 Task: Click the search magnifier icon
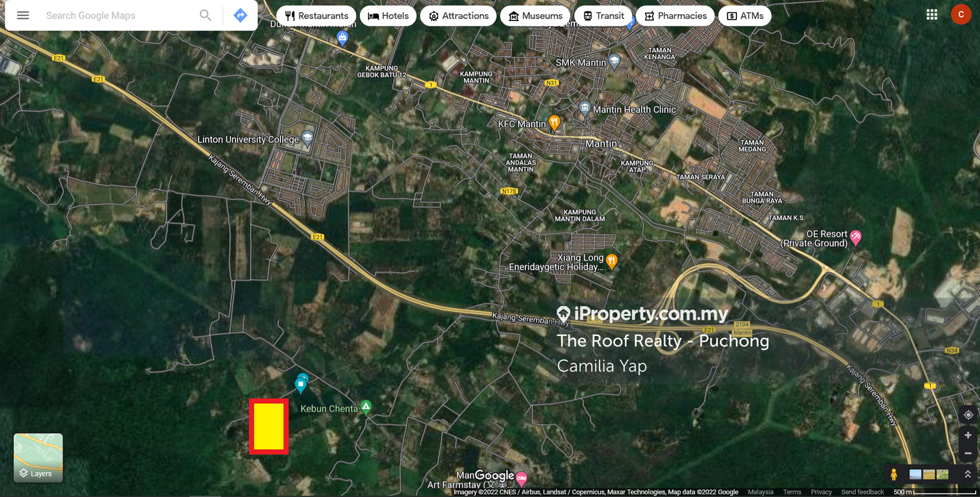[x=205, y=16]
